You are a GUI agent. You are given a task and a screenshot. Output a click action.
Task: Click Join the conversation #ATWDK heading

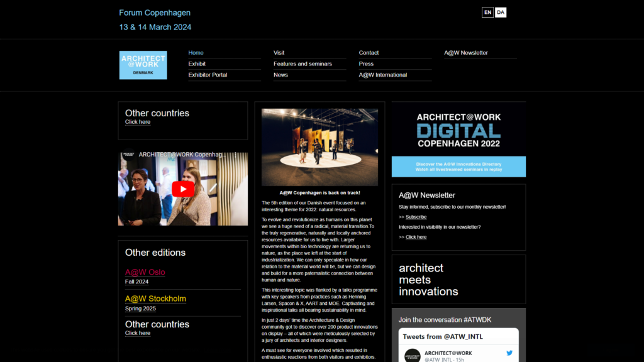click(x=445, y=320)
